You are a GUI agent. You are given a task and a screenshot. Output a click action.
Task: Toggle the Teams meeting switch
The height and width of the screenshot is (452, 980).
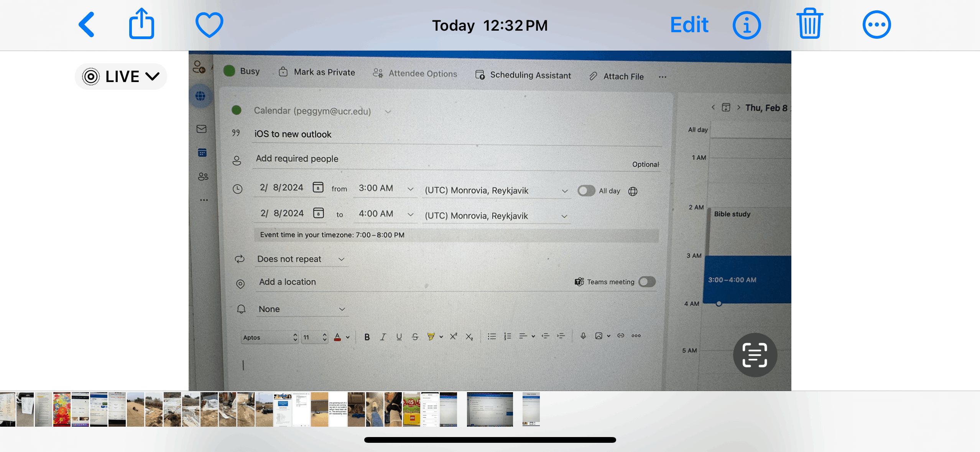coord(647,282)
